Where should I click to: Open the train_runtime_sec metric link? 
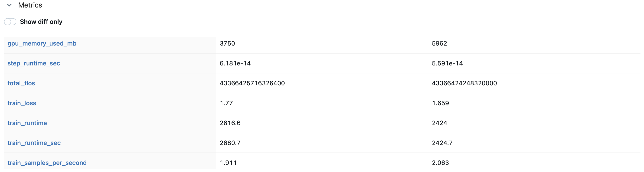[34, 143]
